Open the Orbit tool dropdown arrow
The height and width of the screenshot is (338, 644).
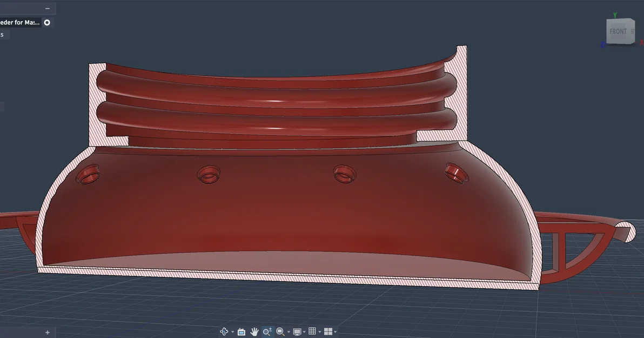pos(232,332)
